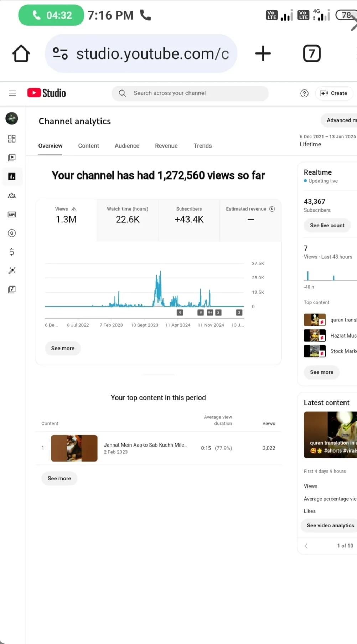The image size is (357, 644).
Task: Open the help question mark icon
Action: pyautogui.click(x=304, y=93)
